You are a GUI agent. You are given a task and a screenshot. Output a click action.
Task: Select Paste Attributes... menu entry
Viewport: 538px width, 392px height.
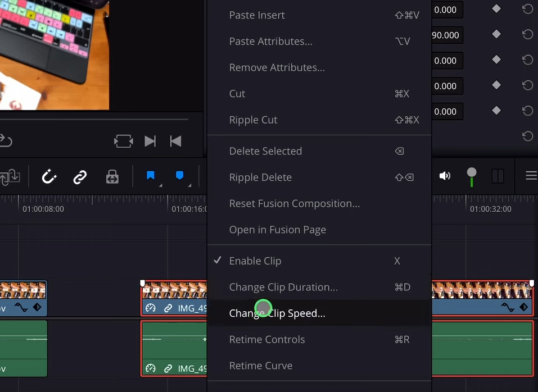319,41
